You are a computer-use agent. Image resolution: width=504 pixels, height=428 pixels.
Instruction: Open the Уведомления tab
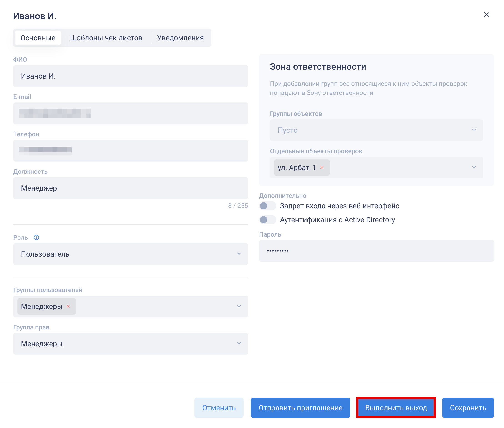tap(180, 38)
